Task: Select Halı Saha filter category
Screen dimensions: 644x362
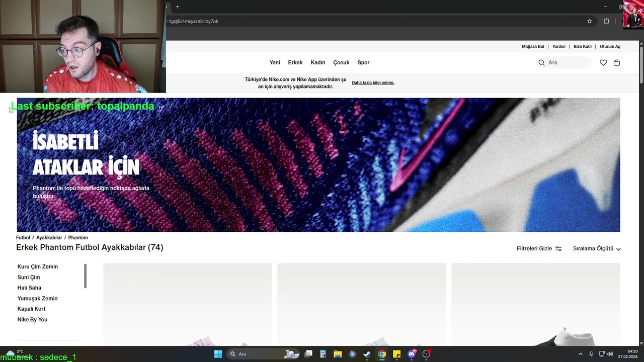Action: [29, 288]
